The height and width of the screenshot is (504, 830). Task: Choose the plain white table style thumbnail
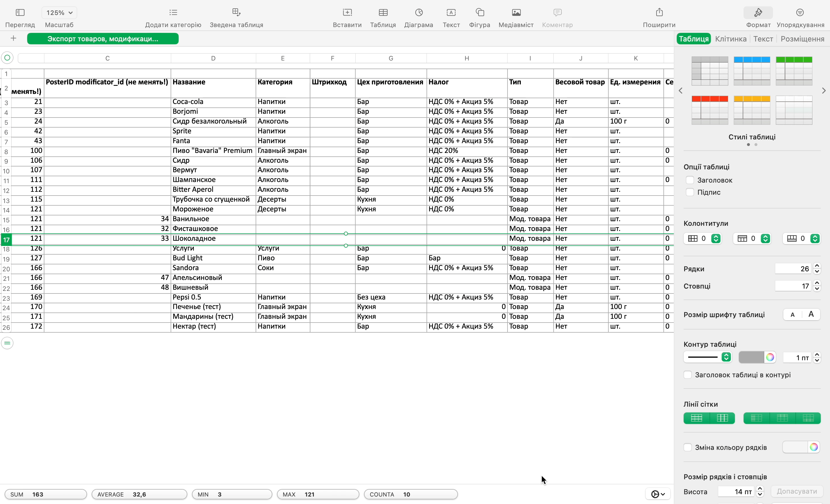[794, 110]
